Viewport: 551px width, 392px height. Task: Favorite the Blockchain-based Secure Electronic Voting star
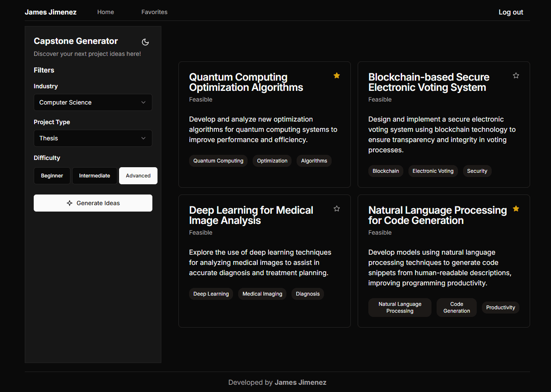pos(516,75)
